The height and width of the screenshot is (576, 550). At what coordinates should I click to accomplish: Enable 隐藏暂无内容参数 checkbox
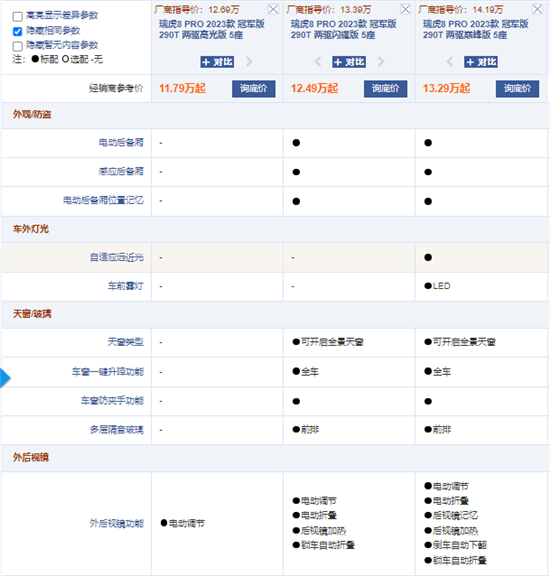[x=18, y=46]
